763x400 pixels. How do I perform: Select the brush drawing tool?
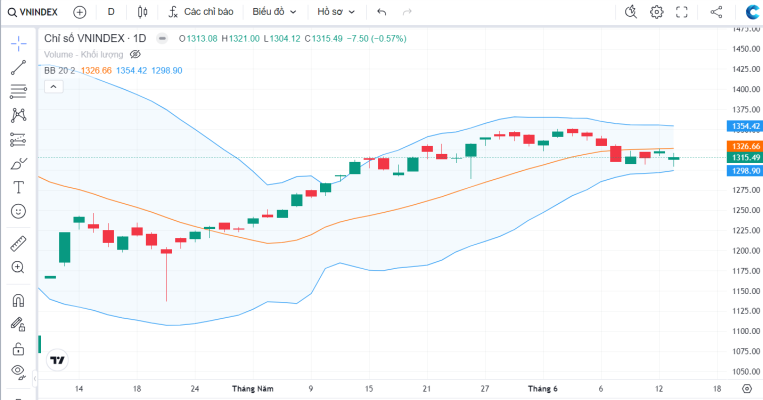pyautogui.click(x=18, y=164)
